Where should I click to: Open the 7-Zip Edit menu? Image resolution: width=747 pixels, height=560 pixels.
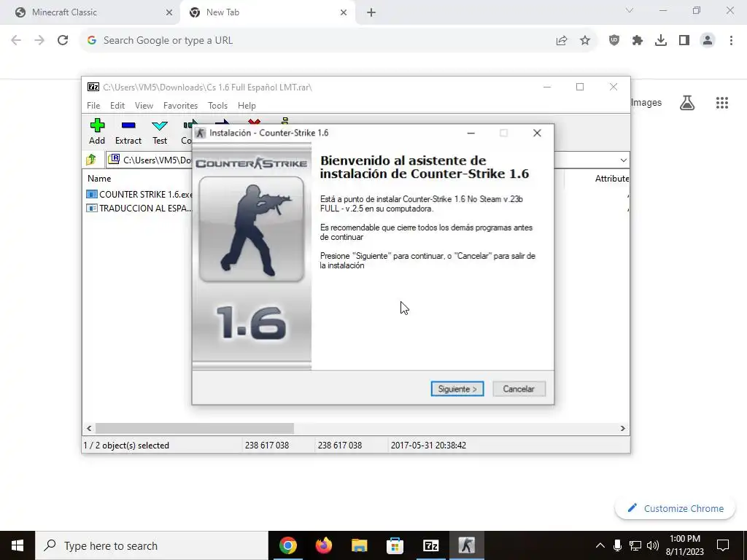(x=117, y=106)
